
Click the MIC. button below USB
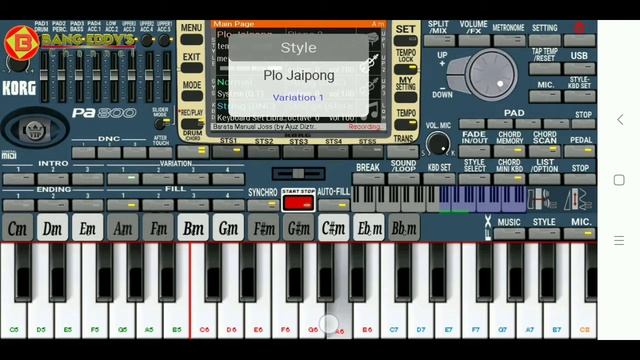pyautogui.click(x=544, y=96)
